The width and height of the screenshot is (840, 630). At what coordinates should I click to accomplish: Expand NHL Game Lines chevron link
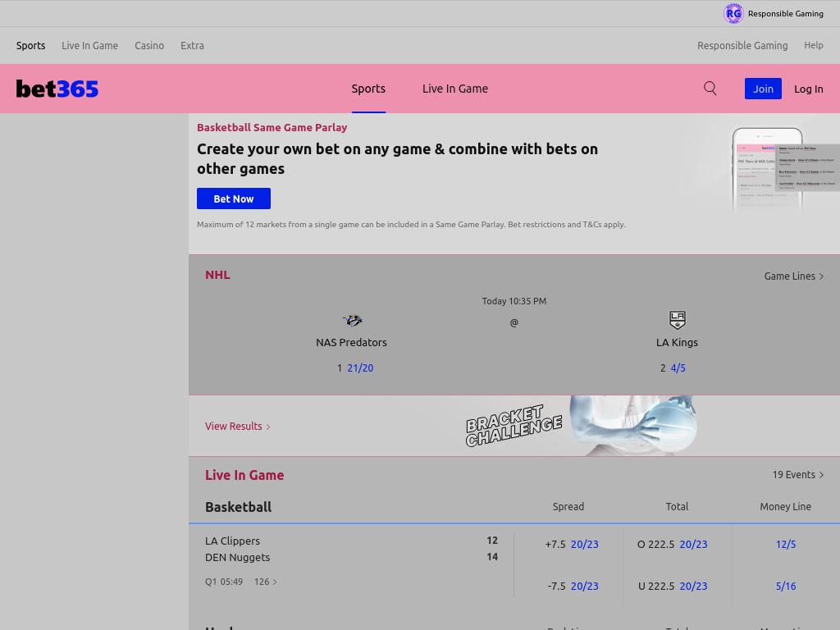tap(793, 276)
